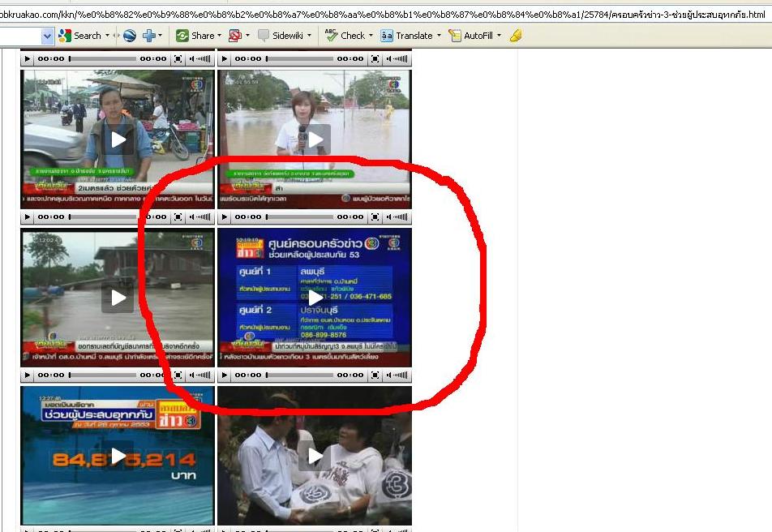The width and height of the screenshot is (772, 532).
Task: Open the AutoFill toolbar item
Action: pos(478,36)
